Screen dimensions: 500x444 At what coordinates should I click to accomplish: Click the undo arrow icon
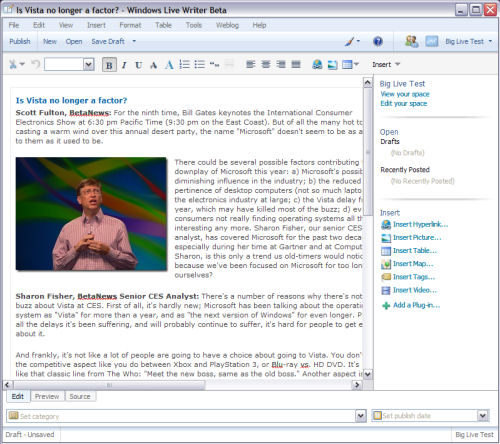click(35, 64)
